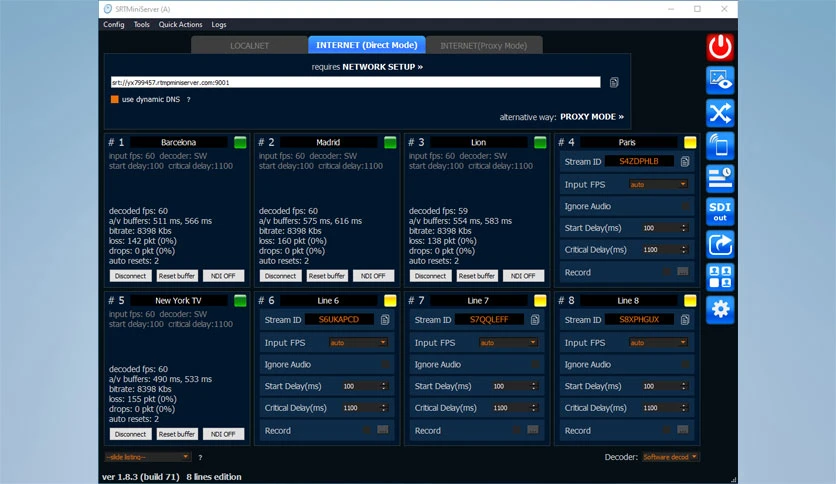Click Critical Delay stepper arrows for Line 6

(x=383, y=408)
